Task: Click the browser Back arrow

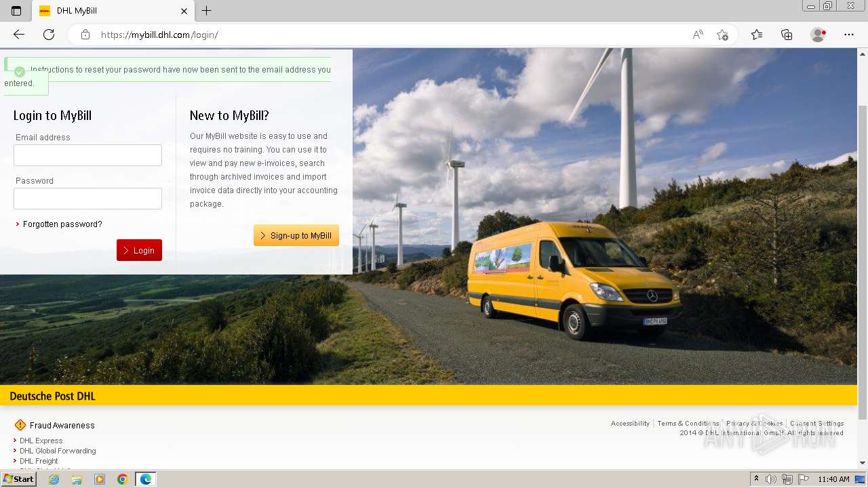Action: (x=19, y=35)
